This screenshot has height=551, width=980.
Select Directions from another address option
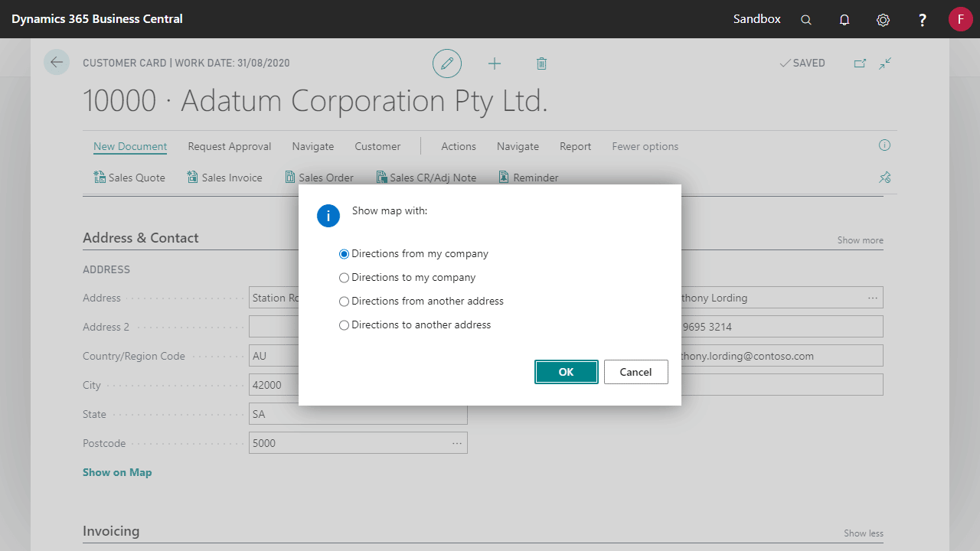coord(421,301)
